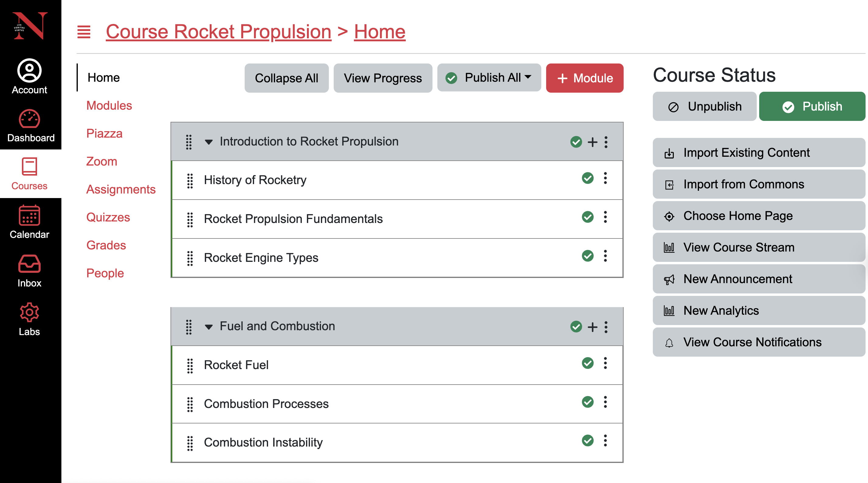
Task: Collapse the Introduction to Rocket Propulsion module
Action: point(208,142)
